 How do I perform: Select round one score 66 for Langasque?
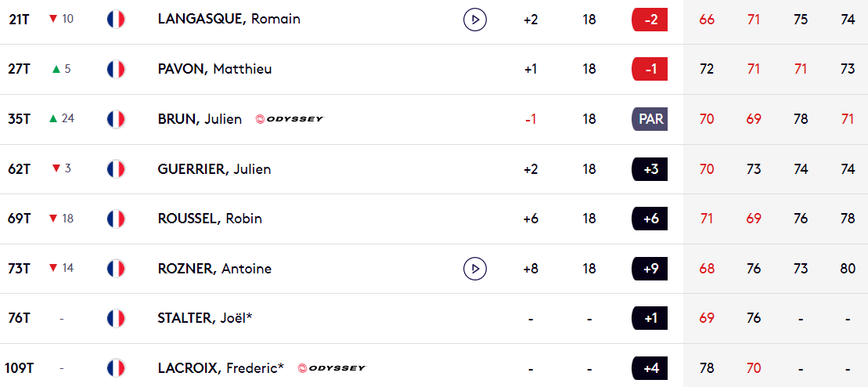click(706, 20)
